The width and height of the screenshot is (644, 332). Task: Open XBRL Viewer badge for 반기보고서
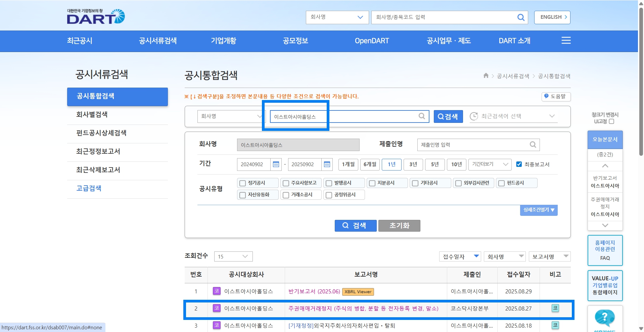(358, 292)
